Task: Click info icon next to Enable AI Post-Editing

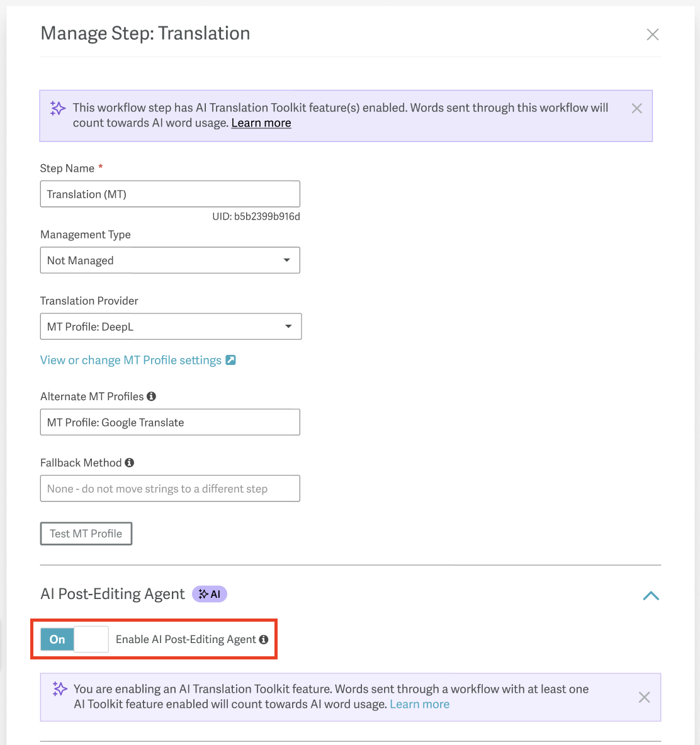Action: pyautogui.click(x=264, y=639)
